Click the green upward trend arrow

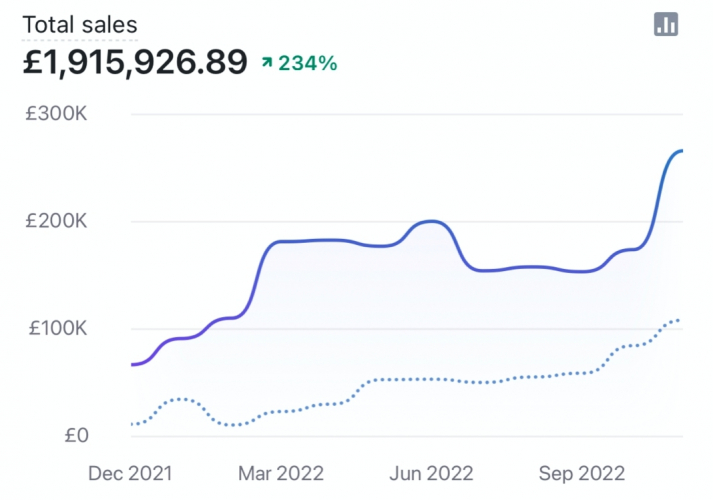coord(267,62)
